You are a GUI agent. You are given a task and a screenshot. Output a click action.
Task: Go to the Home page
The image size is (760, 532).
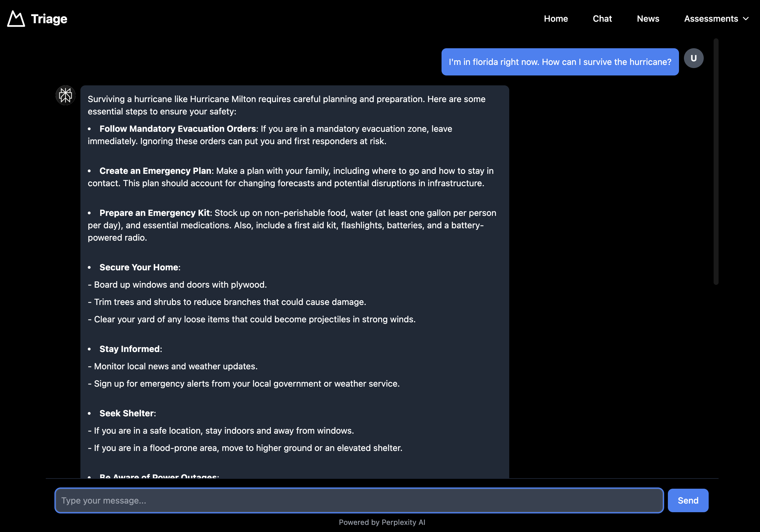(x=556, y=19)
